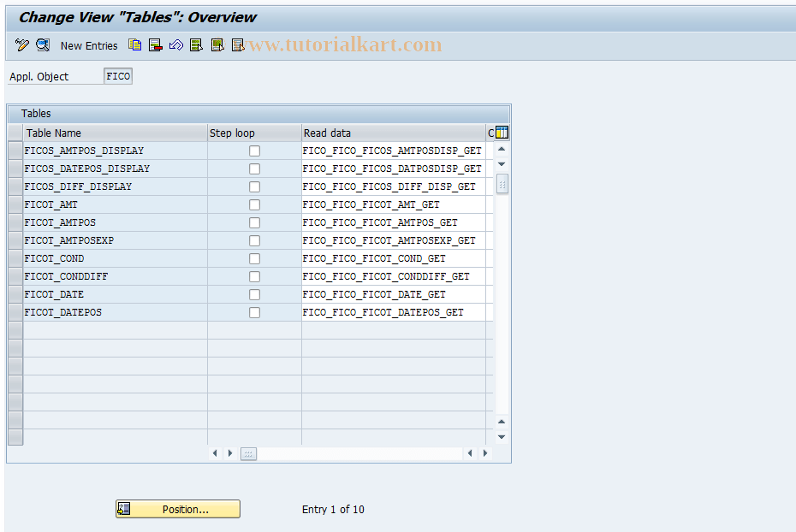Select all table entries with Select All icon
The image size is (796, 532).
coord(196,44)
